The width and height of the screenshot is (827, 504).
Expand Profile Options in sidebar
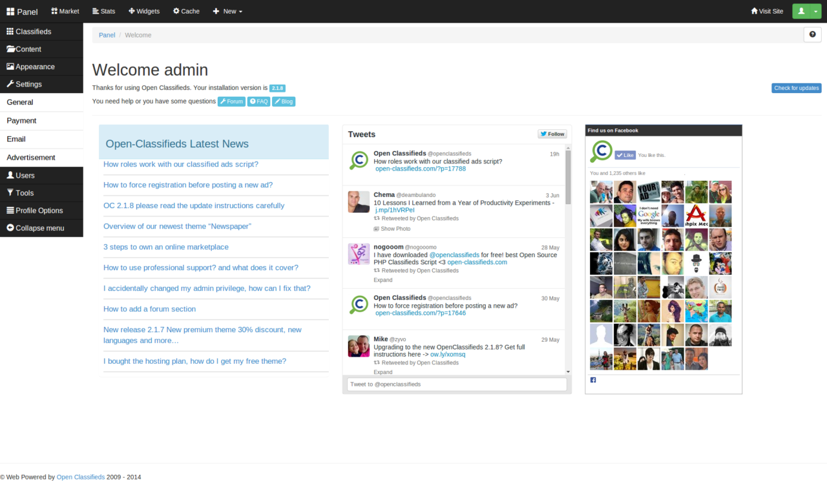point(41,210)
